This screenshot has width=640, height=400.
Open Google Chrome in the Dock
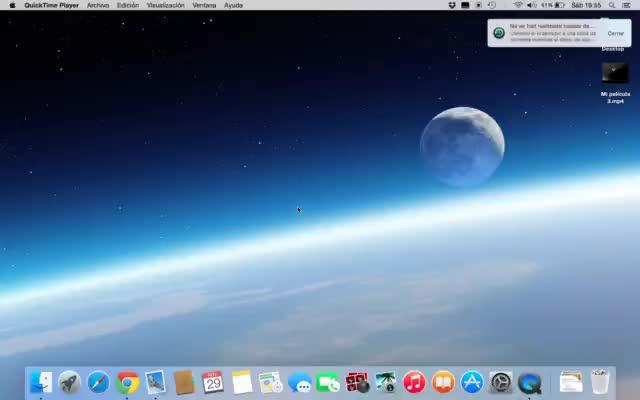pyautogui.click(x=127, y=382)
